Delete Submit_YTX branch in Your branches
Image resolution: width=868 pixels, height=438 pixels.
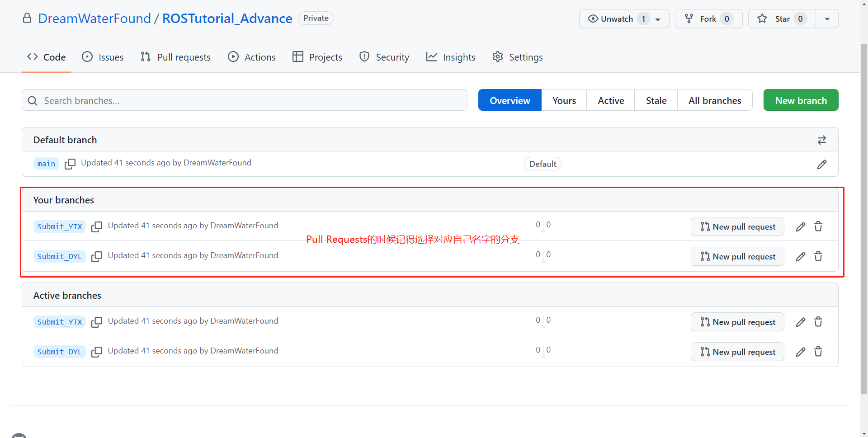click(x=818, y=226)
